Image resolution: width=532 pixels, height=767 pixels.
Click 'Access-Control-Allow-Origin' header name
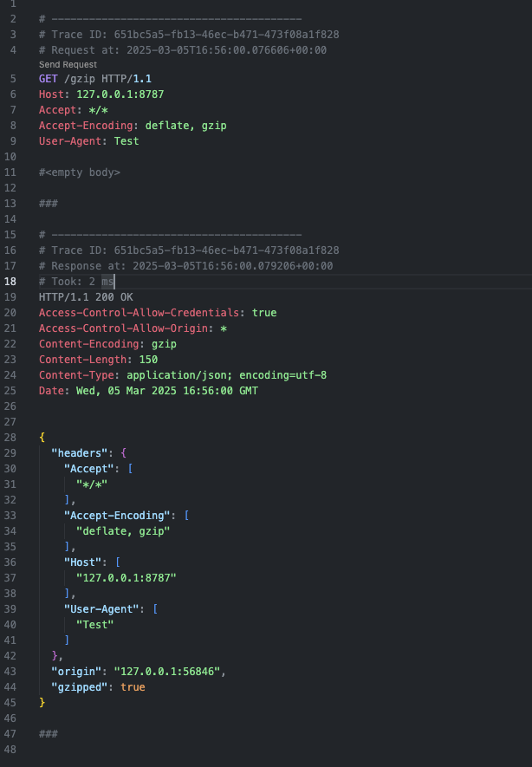[123, 328]
